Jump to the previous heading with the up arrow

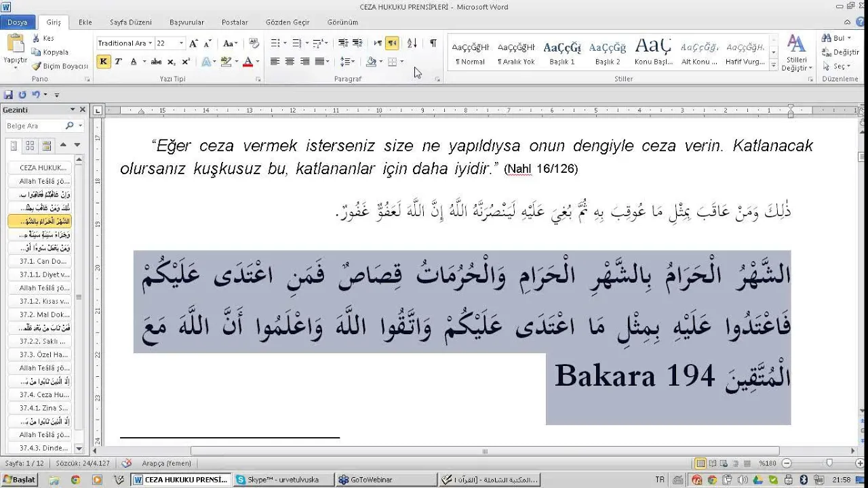pyautogui.click(x=64, y=145)
